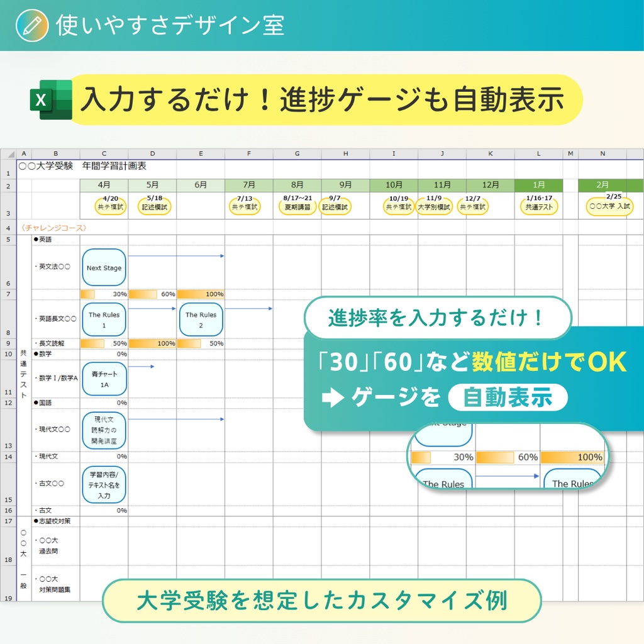Select the 青チャート 1A shape
644x644 pixels.
click(x=104, y=379)
